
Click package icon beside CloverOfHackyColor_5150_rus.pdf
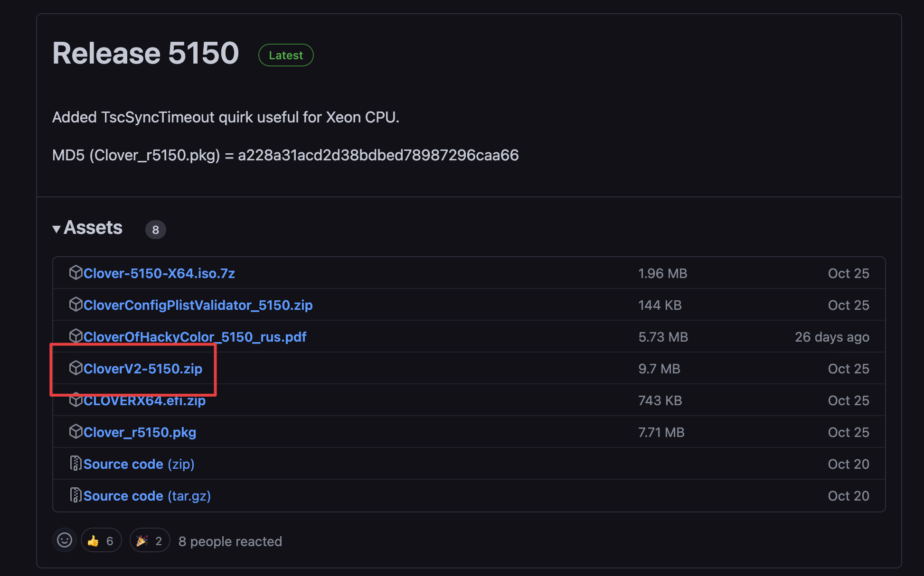75,336
